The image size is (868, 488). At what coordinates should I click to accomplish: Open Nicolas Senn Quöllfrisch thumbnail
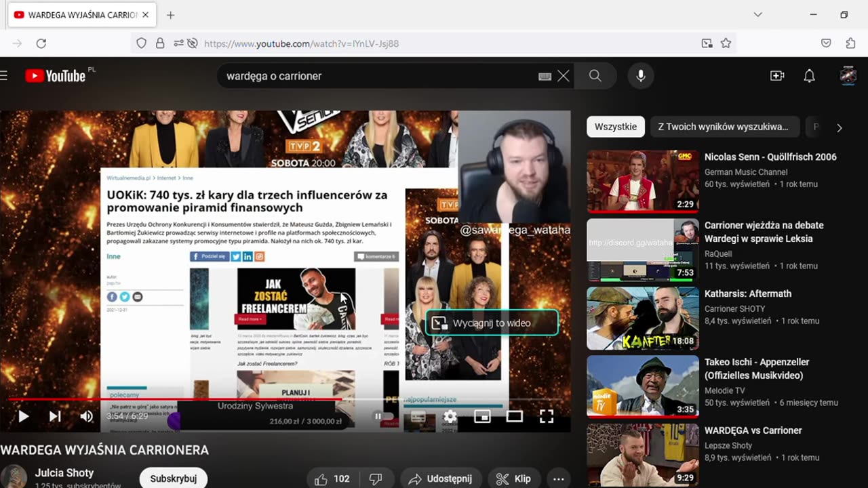tap(643, 182)
